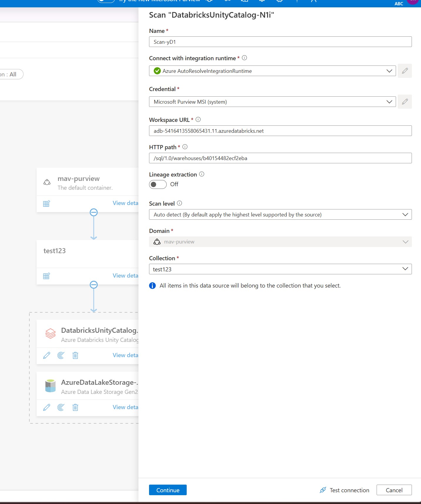
Task: Click the 'Azure Databricks Unity Catalog' subtitle
Action: (100, 340)
